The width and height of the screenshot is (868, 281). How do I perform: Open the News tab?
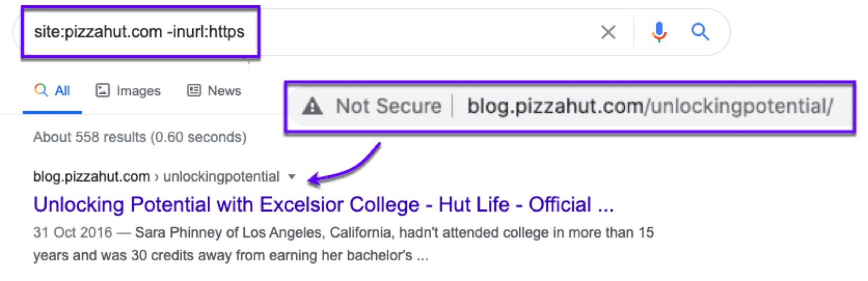tap(225, 91)
